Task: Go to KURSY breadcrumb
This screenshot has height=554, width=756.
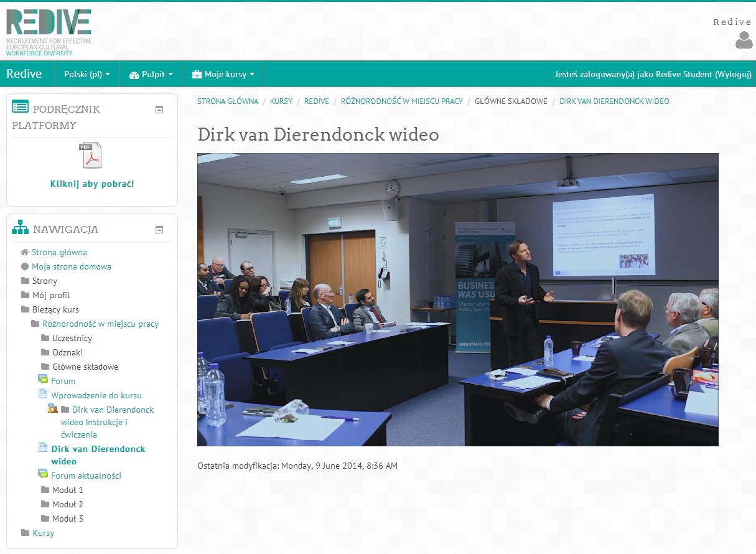Action: pos(281,101)
